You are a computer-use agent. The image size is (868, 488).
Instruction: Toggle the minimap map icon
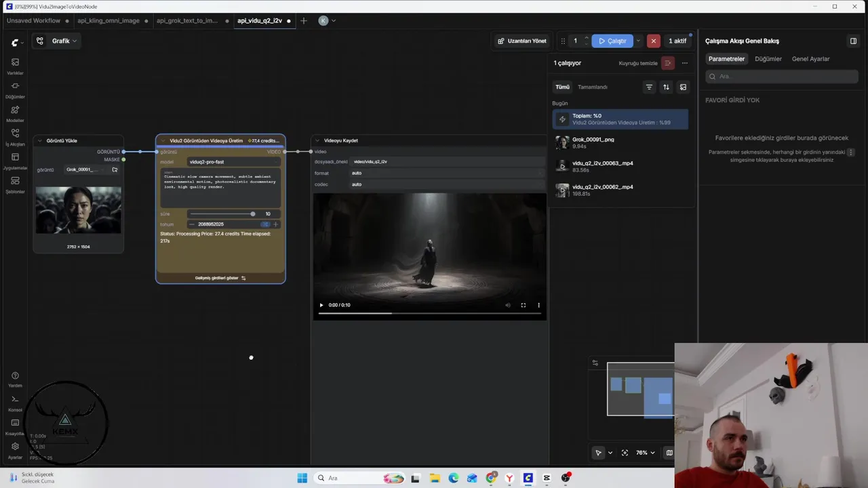(x=669, y=453)
